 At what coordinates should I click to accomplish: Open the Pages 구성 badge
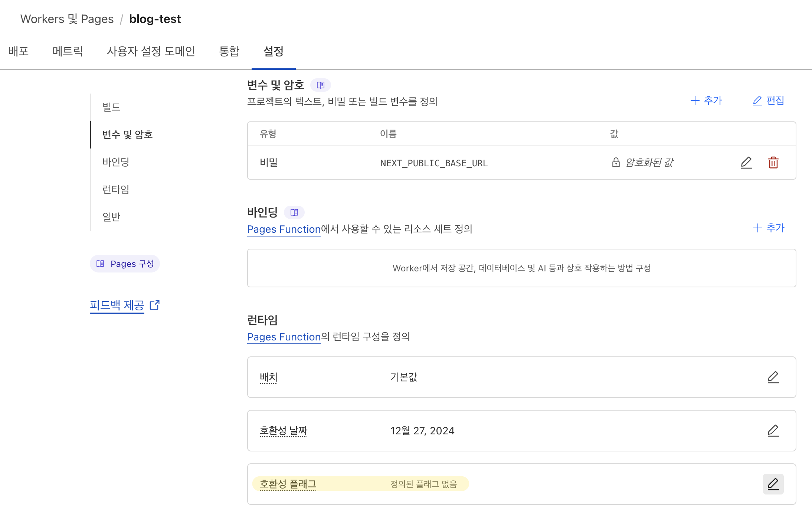point(125,264)
